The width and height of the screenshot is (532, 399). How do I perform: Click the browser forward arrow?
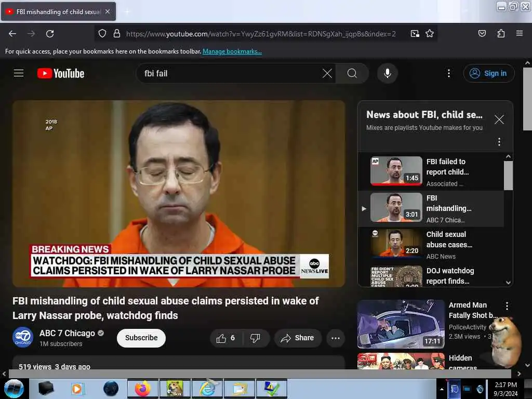[31, 34]
